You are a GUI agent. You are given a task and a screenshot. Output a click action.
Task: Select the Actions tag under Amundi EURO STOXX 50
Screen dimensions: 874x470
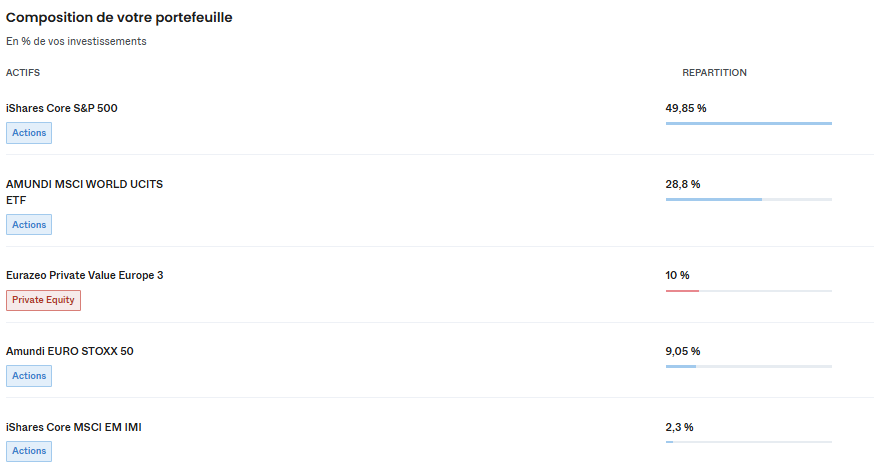coord(29,376)
